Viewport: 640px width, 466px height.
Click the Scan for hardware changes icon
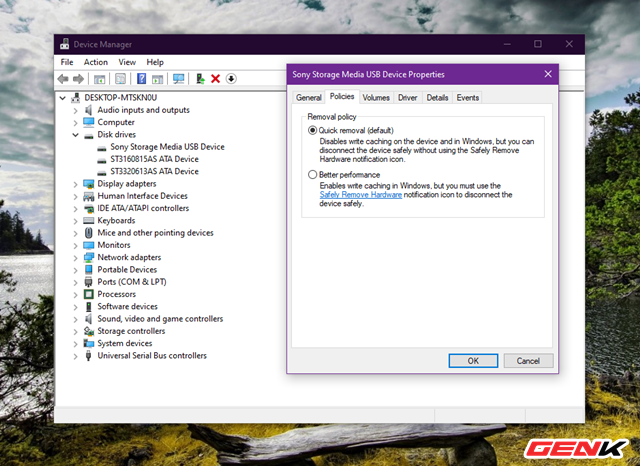(x=179, y=78)
